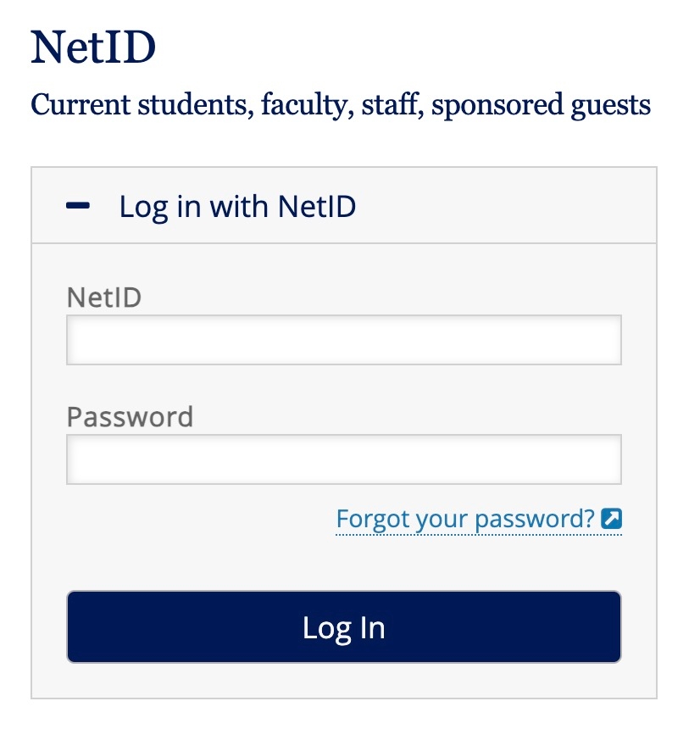Select the "Log in with NetID" header text

[x=237, y=206]
